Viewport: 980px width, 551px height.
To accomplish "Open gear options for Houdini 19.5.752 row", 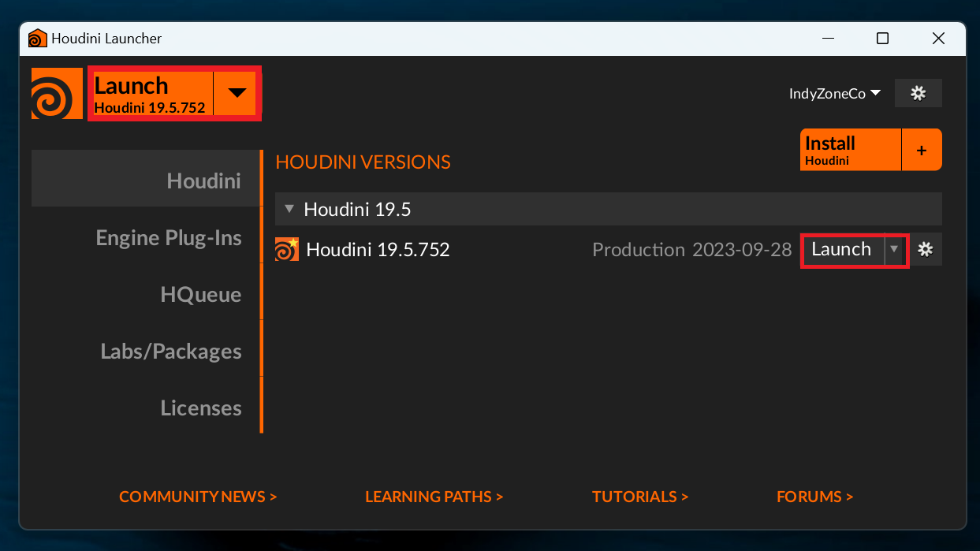I will coord(926,250).
